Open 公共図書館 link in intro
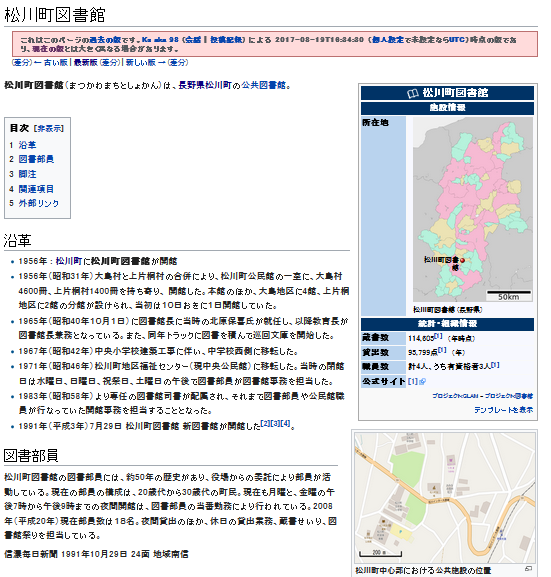Image resolution: width=551 pixels, height=577 pixels. click(x=264, y=85)
